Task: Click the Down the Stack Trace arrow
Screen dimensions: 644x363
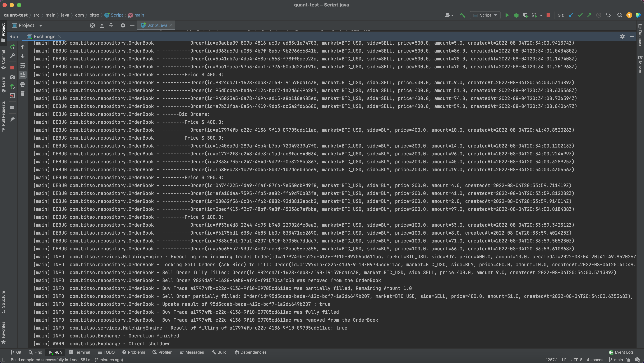Action: [x=22, y=56]
